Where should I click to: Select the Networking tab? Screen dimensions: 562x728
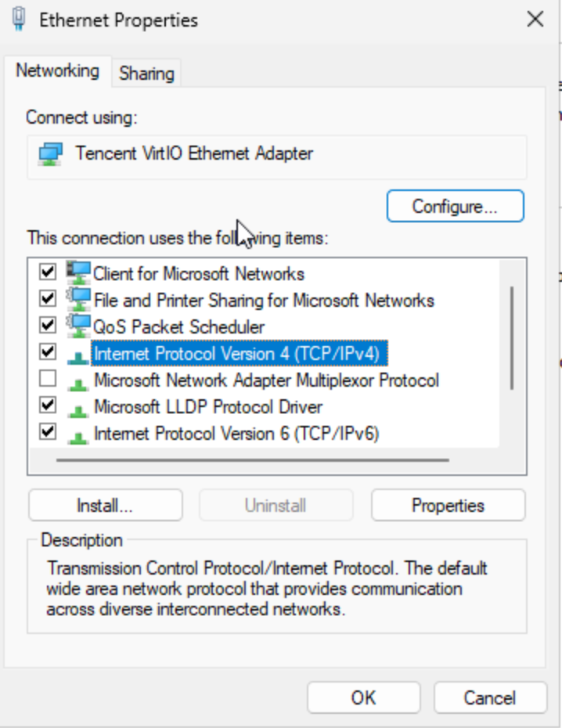(x=58, y=70)
